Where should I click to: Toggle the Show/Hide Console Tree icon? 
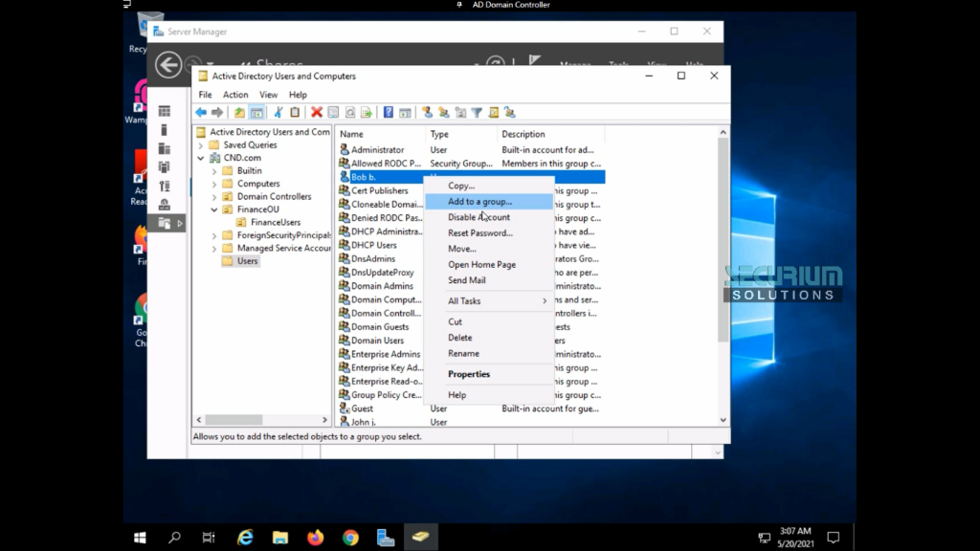click(256, 113)
